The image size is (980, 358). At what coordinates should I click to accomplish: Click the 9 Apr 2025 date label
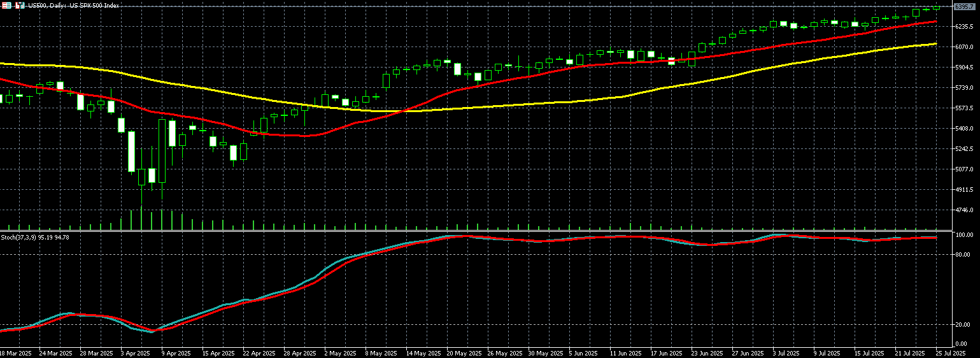pyautogui.click(x=176, y=353)
